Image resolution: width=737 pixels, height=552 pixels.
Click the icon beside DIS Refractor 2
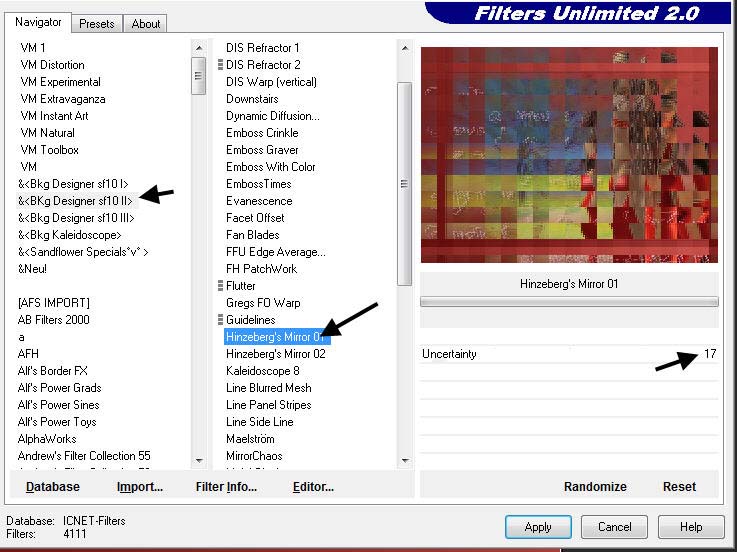[x=220, y=65]
